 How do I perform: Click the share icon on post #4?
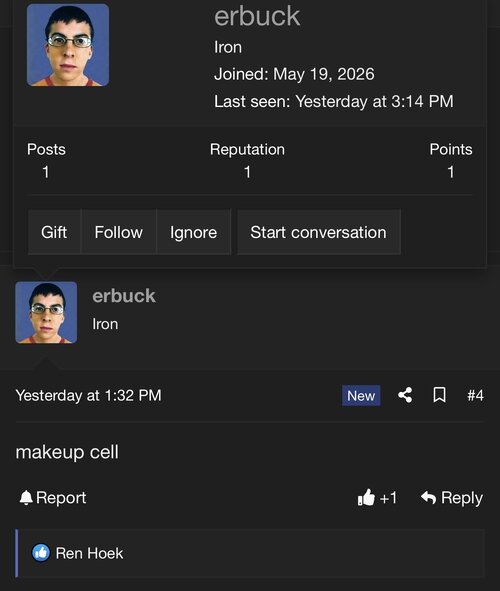tap(405, 395)
